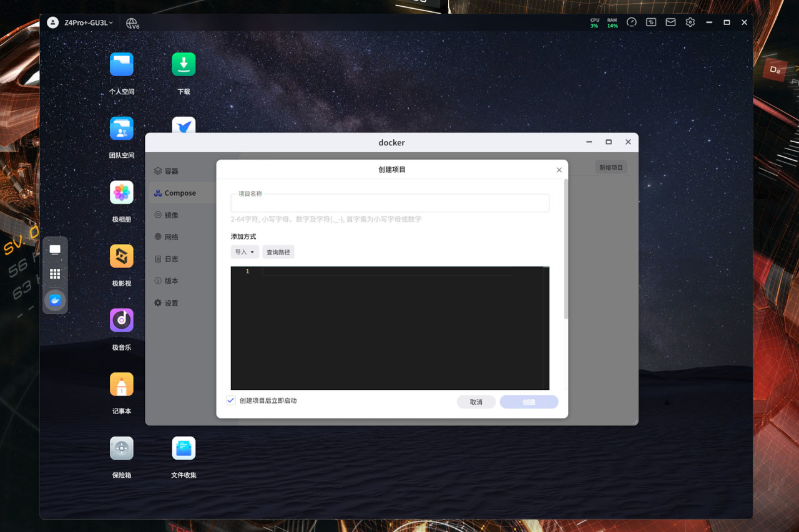Open the 保险箱 safe box app

pyautogui.click(x=122, y=448)
